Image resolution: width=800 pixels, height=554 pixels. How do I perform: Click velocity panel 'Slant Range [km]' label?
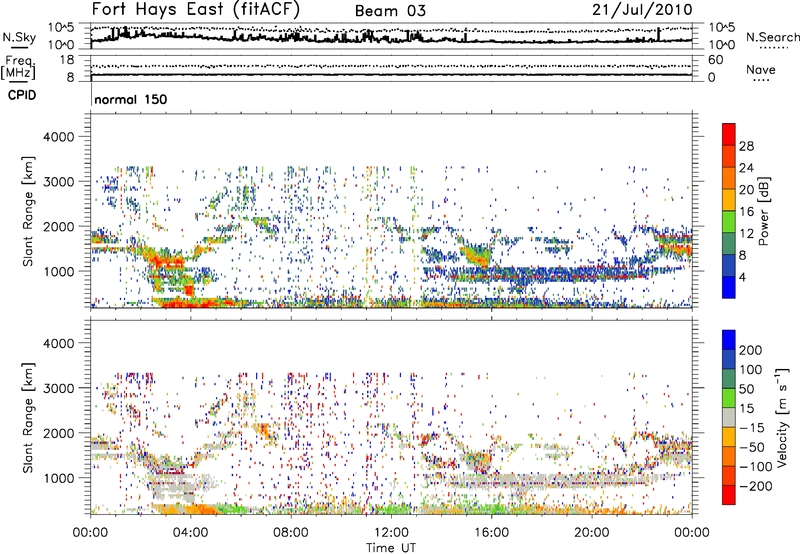28,417
